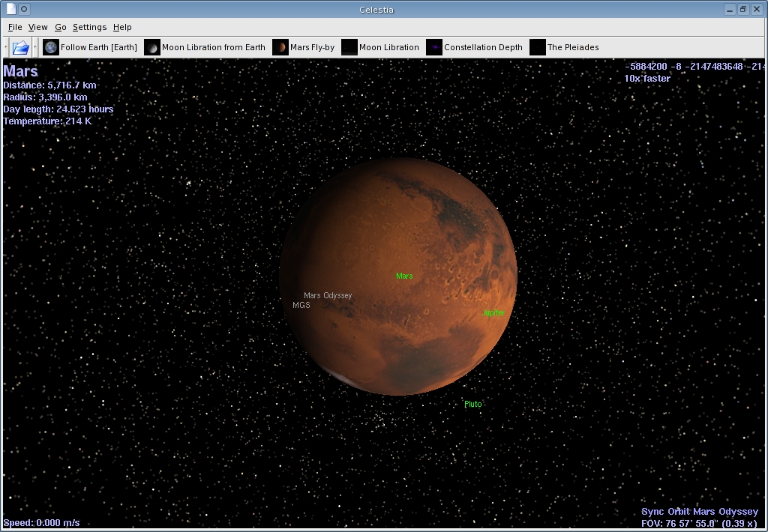Select the Mars Odyssey spacecraft label

pos(328,295)
